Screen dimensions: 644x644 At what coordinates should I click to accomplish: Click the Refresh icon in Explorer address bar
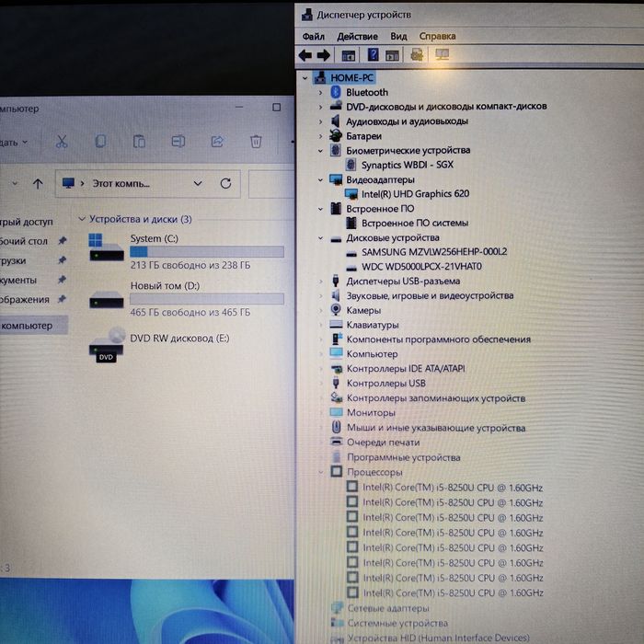click(x=225, y=183)
